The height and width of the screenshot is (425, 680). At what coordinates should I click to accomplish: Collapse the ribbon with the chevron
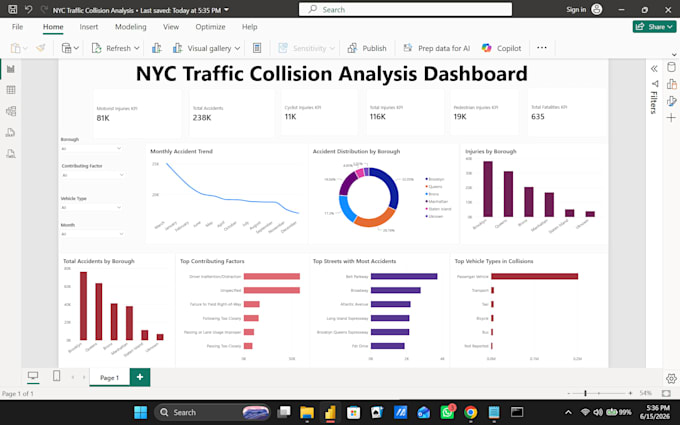[x=674, y=55]
